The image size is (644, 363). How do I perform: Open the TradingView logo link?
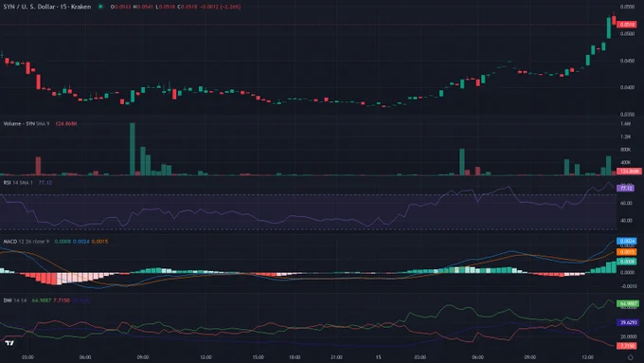[x=9, y=343]
